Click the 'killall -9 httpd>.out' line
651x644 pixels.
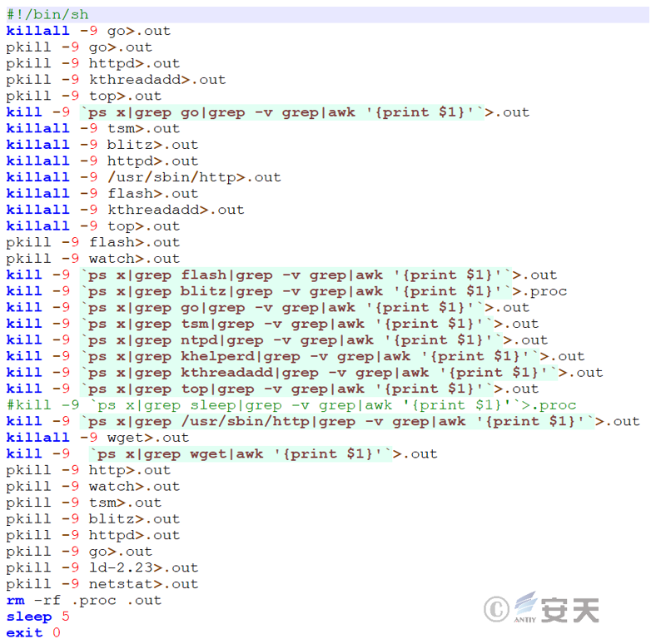tap(102, 161)
